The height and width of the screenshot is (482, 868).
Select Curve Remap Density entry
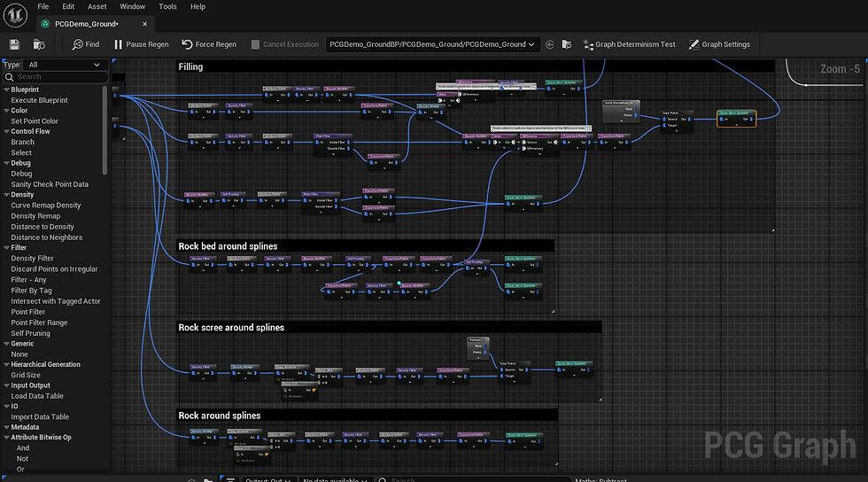[46, 206]
